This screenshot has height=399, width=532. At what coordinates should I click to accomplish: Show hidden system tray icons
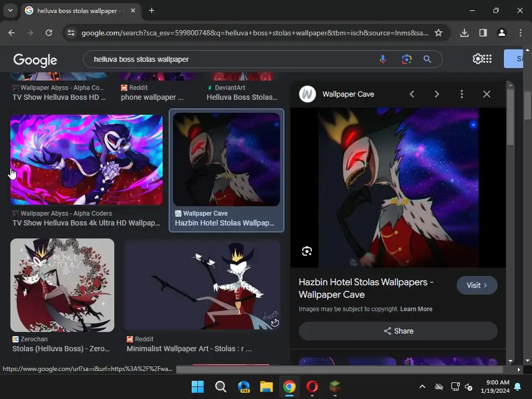click(x=422, y=387)
